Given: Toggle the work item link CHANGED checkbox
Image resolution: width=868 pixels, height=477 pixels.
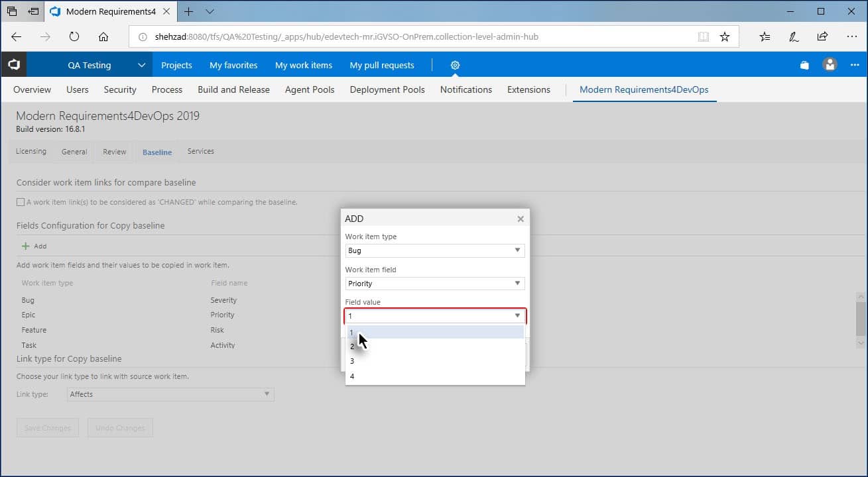Looking at the screenshot, I should pos(21,202).
